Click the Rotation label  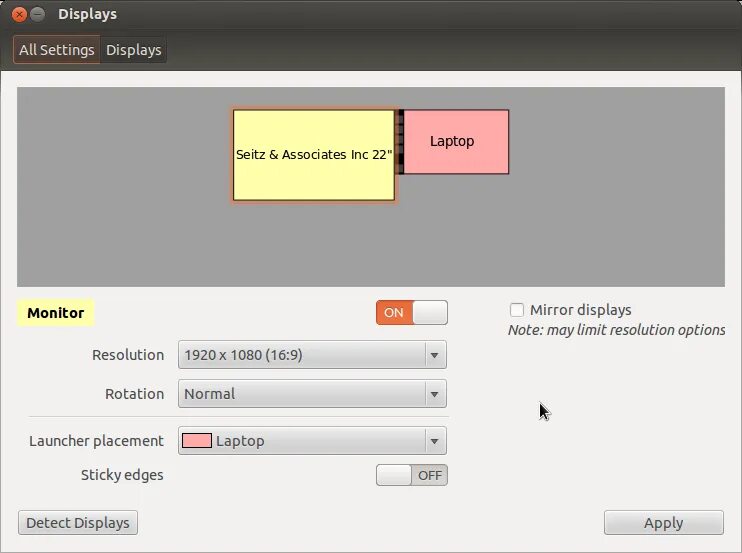point(135,394)
